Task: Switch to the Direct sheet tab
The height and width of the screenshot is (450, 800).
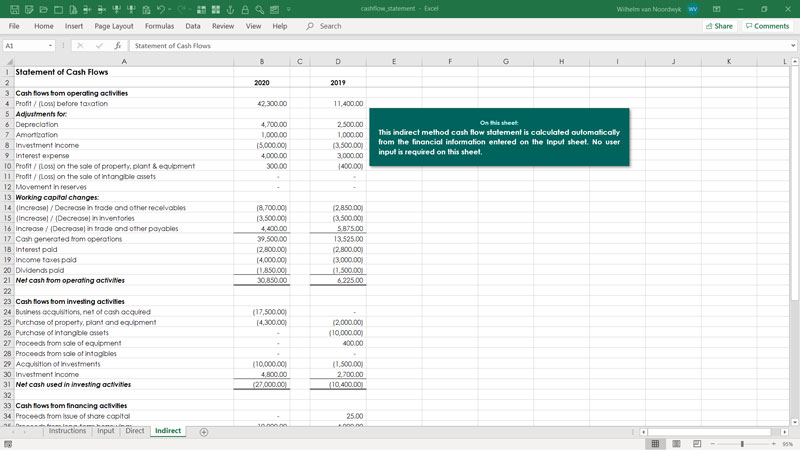Action: click(135, 431)
